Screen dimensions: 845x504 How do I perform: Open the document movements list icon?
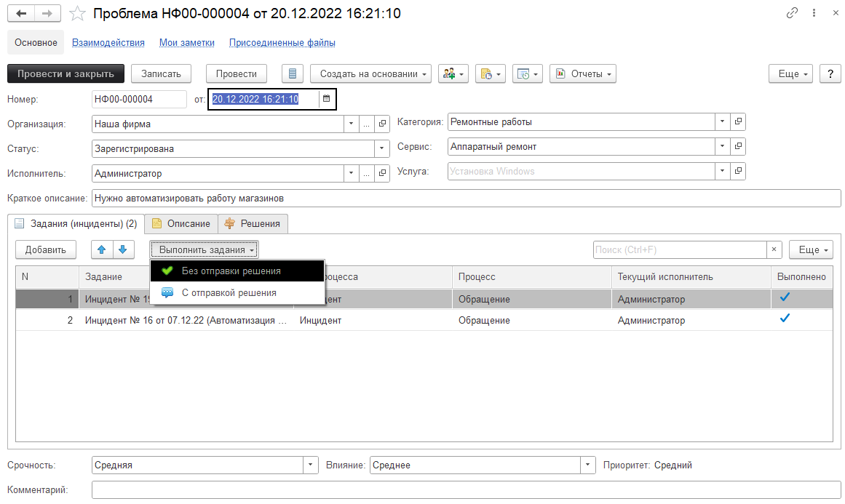(293, 73)
